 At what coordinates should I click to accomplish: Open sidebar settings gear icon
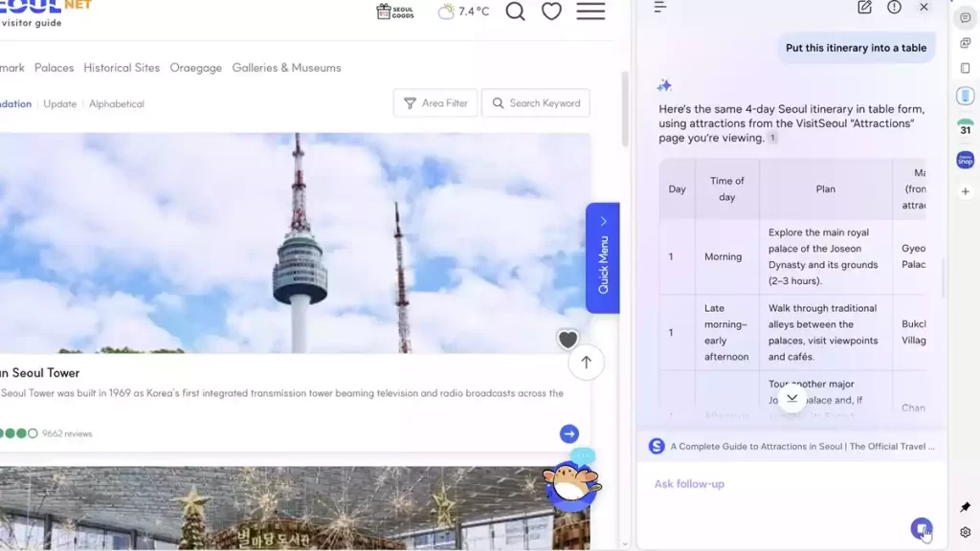(x=965, y=533)
